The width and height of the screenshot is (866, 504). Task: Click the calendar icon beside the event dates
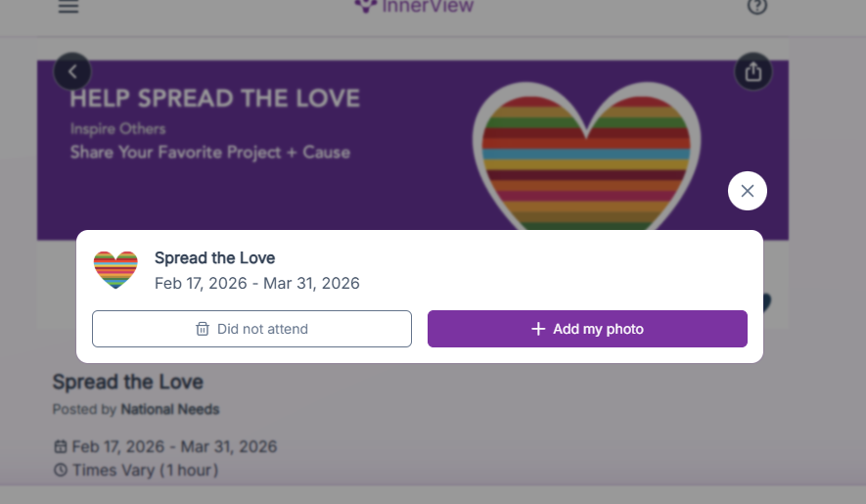pos(60,447)
